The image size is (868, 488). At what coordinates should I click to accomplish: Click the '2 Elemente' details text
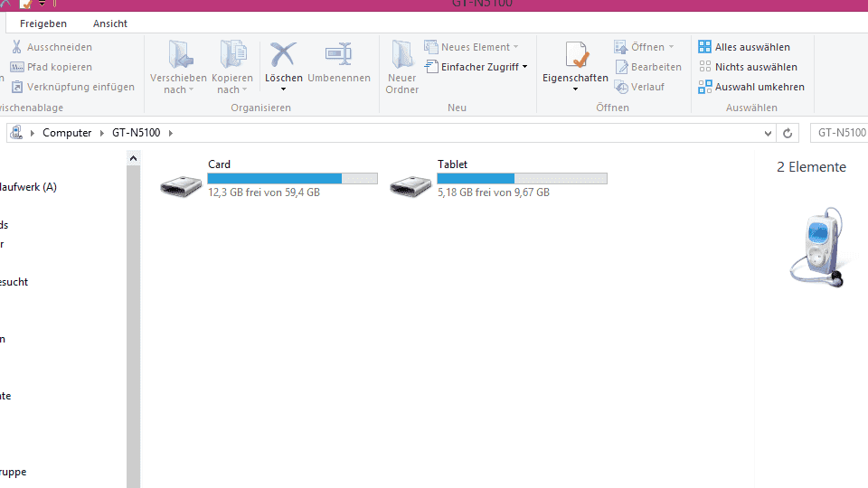(x=812, y=167)
